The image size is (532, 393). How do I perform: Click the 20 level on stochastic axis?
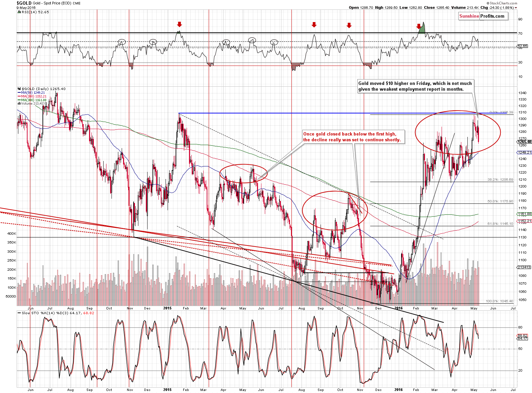[520, 371]
